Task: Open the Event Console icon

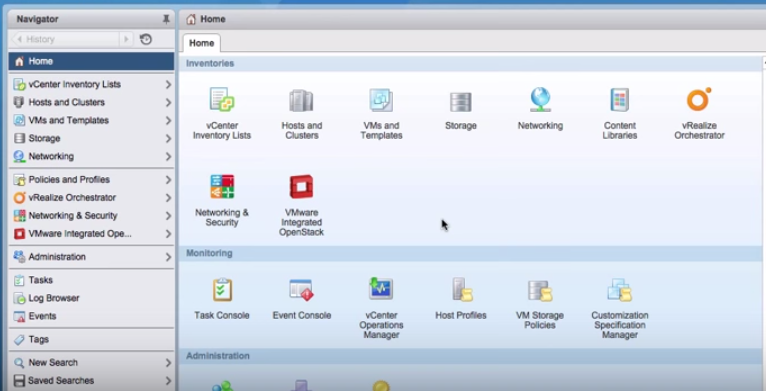Action: click(x=301, y=290)
